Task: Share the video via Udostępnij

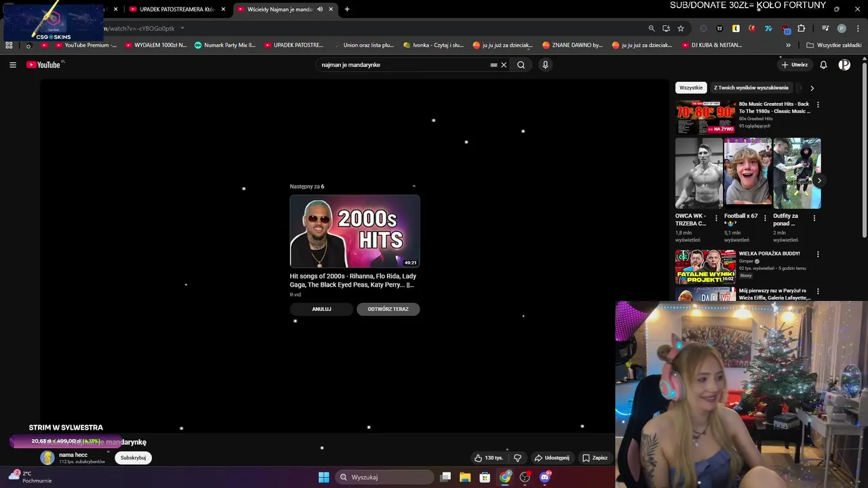Action: (x=552, y=458)
